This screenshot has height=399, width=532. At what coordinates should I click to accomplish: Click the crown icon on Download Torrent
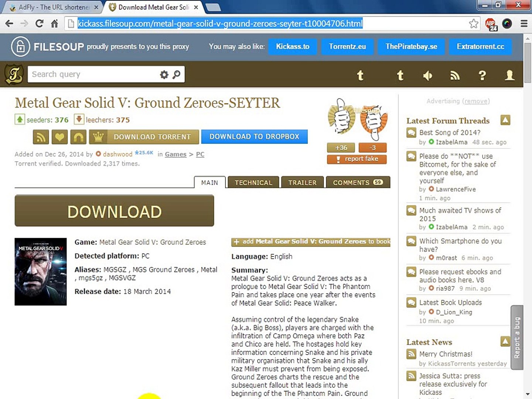98,137
